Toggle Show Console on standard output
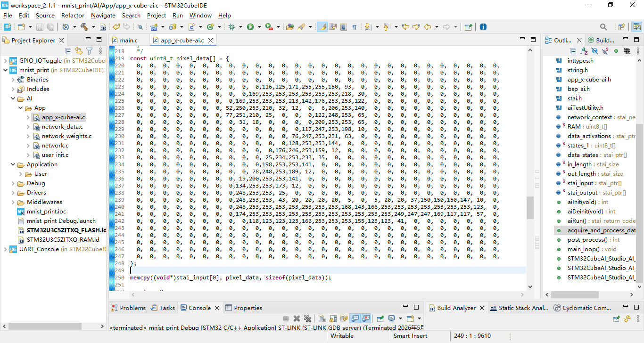The height and width of the screenshot is (343, 644). pos(355,318)
